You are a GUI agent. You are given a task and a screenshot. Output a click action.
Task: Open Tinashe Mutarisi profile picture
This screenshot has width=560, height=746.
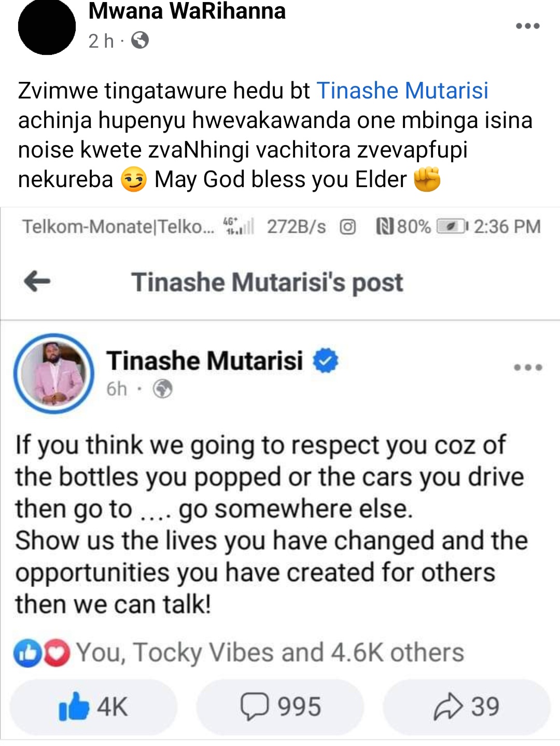(x=54, y=373)
